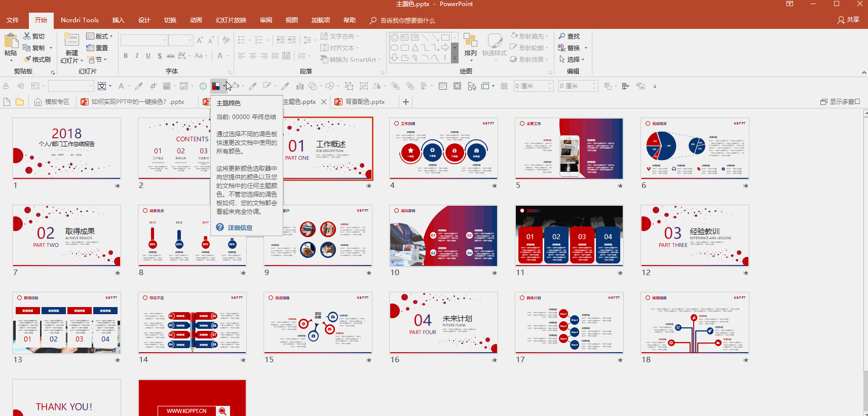Viewport: 868px width, 416px height.
Task: Open the 审阅 review tab
Action: click(x=266, y=20)
